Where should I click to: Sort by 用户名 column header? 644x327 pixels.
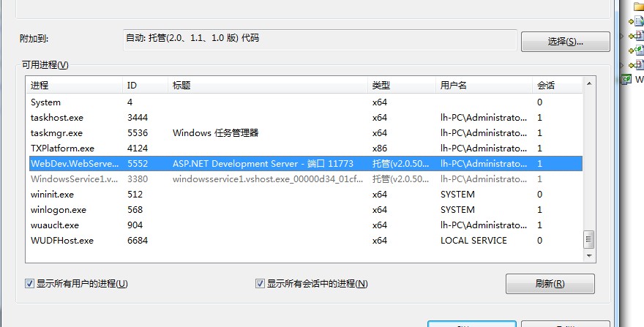484,86
